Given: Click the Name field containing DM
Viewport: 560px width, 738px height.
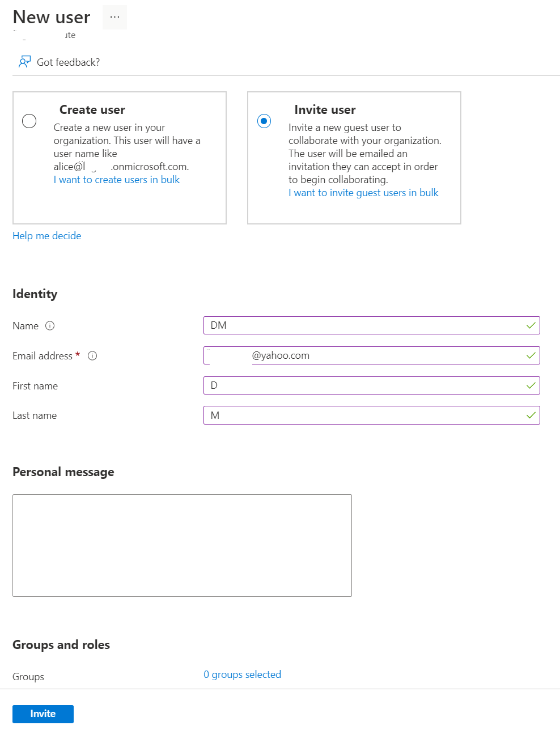Looking at the screenshot, I should [372, 325].
